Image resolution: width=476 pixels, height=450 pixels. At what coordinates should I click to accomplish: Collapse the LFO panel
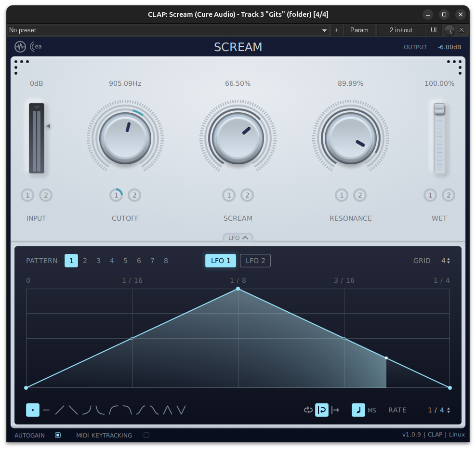[x=238, y=238]
